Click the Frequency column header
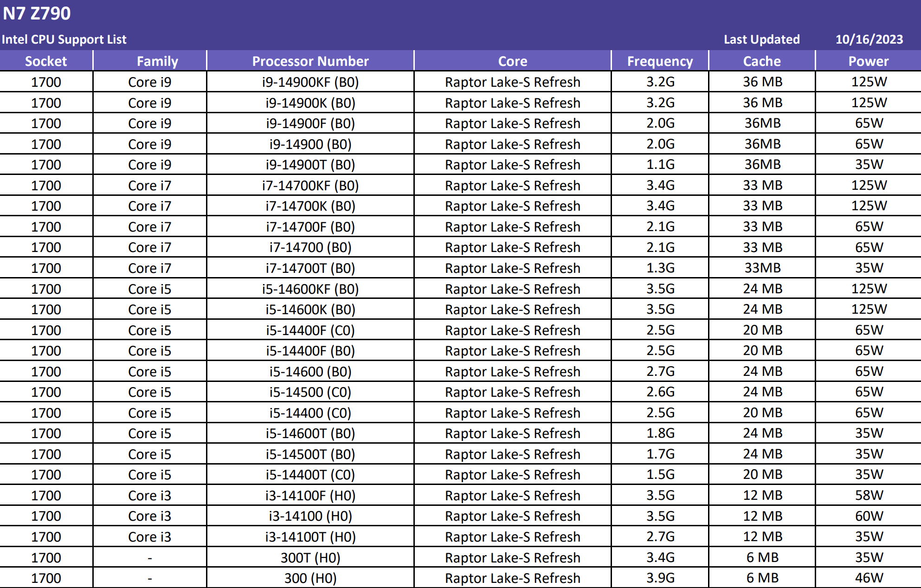Viewport: 921px width, 588px height. [660, 61]
